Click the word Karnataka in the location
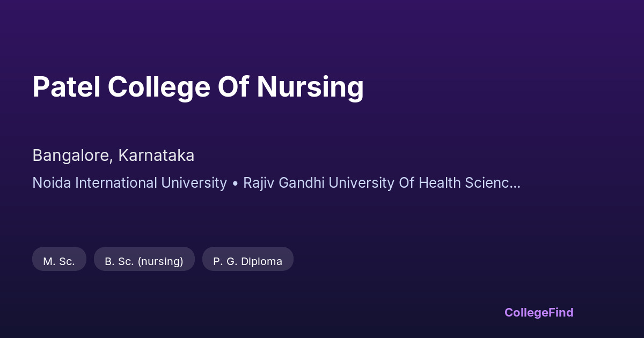Screen dimensions: 644x338 click(x=156, y=156)
